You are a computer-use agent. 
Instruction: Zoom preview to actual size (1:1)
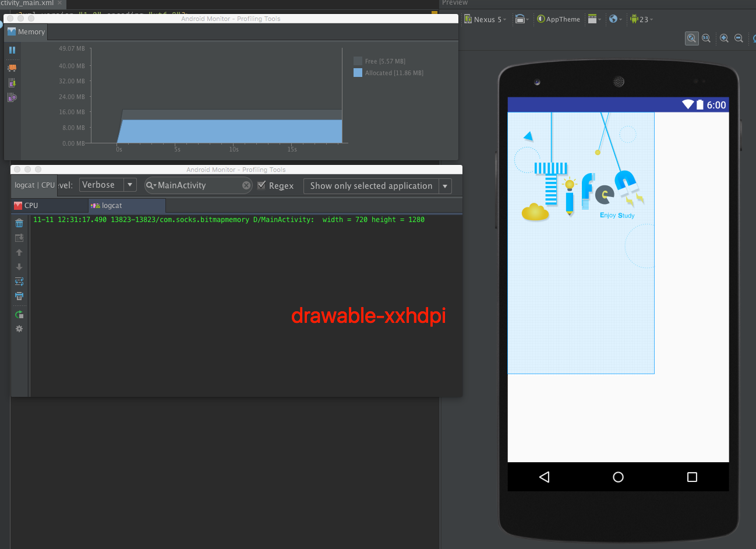[x=706, y=38]
